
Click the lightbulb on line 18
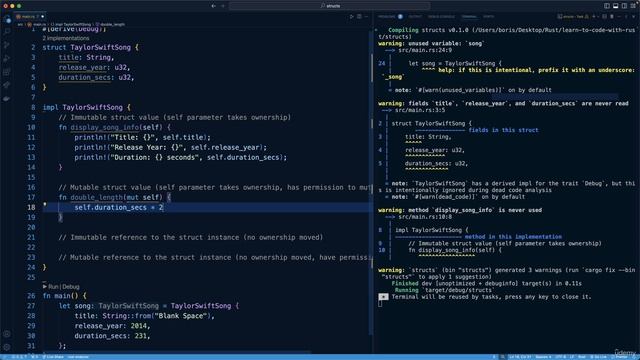45,204
